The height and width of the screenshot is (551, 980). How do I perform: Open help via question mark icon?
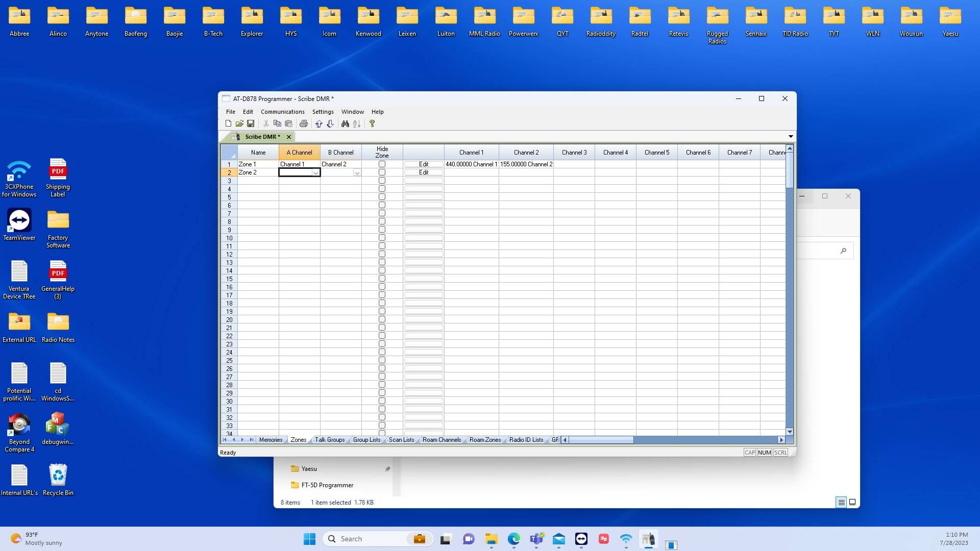[372, 123]
